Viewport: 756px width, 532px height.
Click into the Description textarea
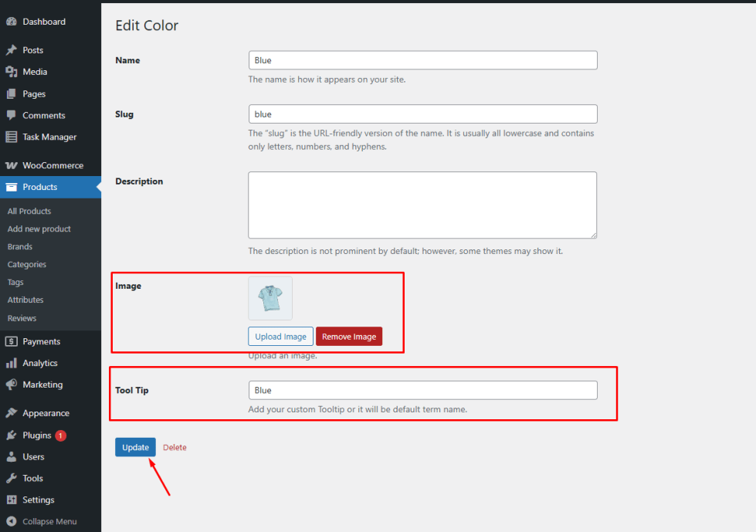click(x=422, y=205)
